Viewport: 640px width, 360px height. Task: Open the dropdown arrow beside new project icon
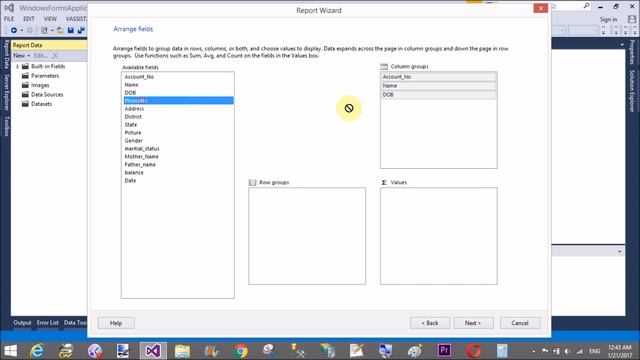[x=52, y=31]
